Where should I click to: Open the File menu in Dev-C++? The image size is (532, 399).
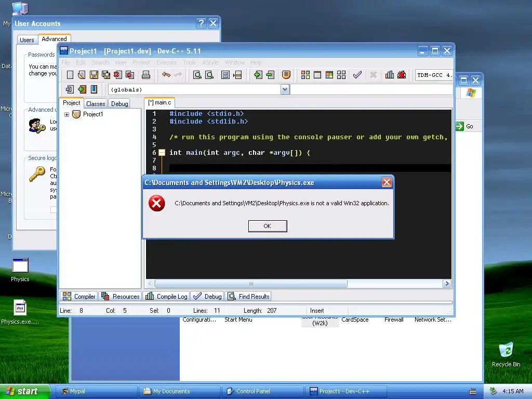coord(65,62)
